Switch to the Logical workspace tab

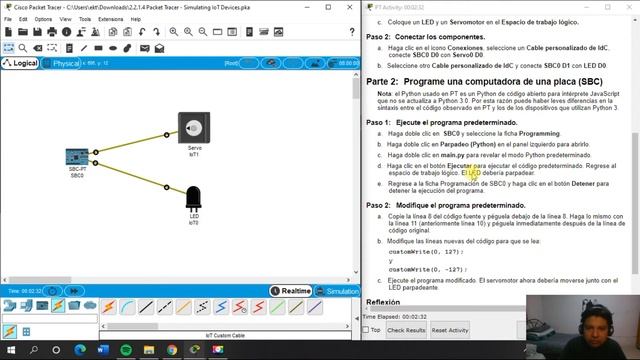[20, 63]
